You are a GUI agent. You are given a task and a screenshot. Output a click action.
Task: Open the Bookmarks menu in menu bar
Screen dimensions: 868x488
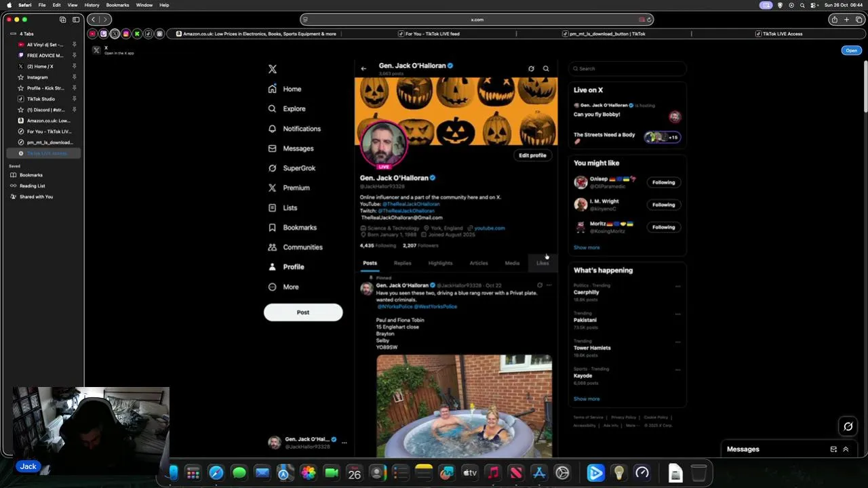tap(117, 5)
